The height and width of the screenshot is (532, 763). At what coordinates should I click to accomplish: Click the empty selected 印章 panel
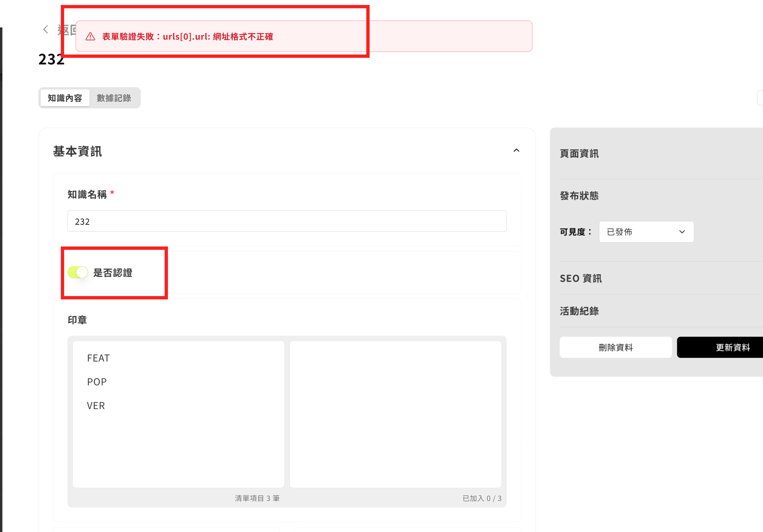(395, 414)
